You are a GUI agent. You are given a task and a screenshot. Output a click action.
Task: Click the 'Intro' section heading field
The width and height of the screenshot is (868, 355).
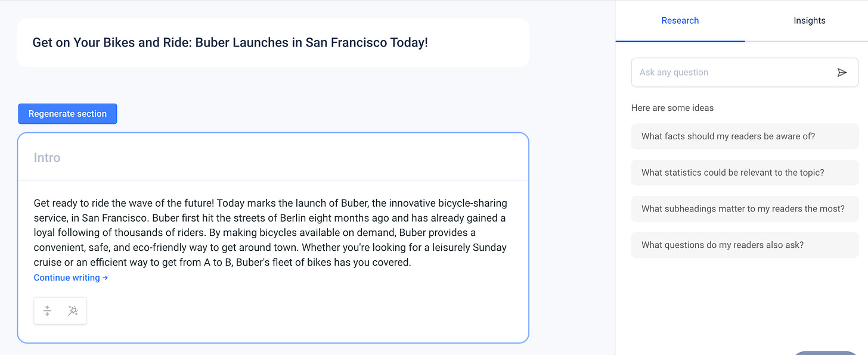click(x=273, y=158)
